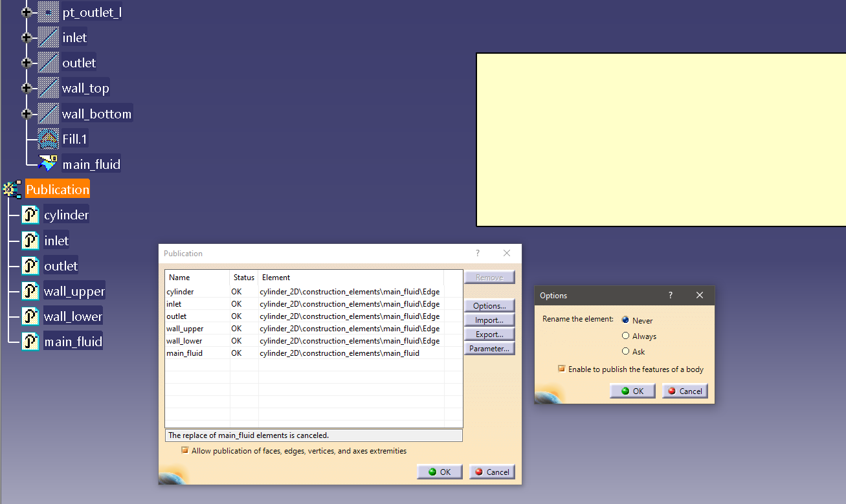Close the Publication dialog with the X

507,254
